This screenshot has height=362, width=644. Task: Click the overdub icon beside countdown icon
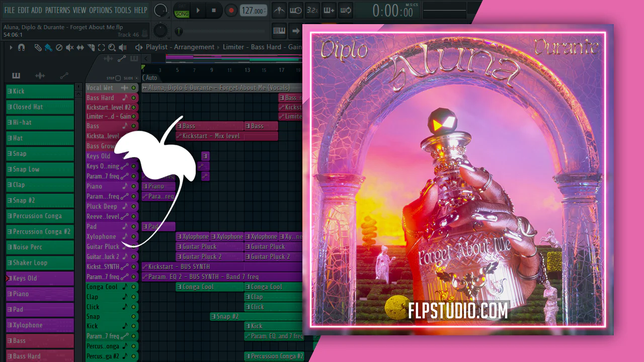pos(329,10)
